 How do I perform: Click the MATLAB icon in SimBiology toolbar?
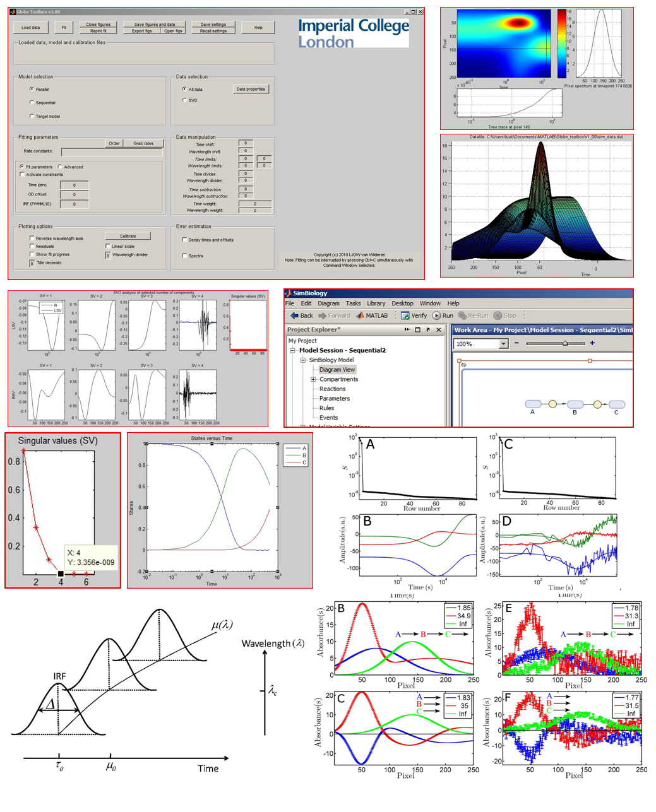360,315
